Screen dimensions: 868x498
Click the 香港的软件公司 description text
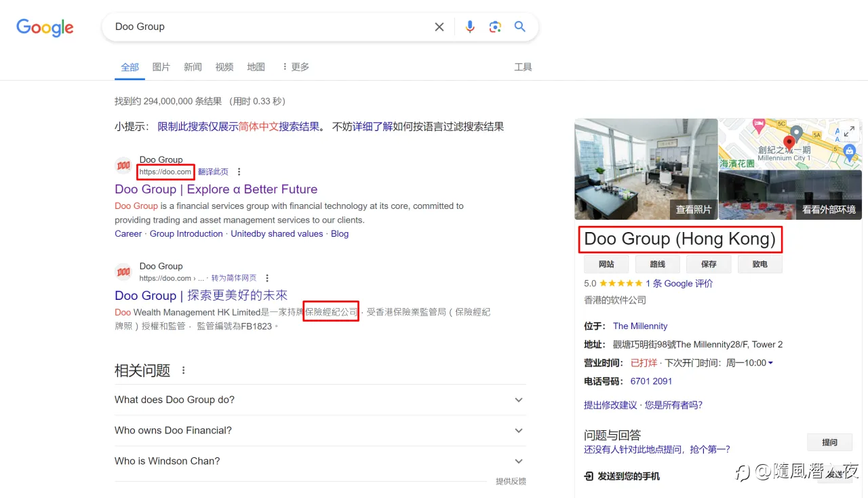coord(615,300)
